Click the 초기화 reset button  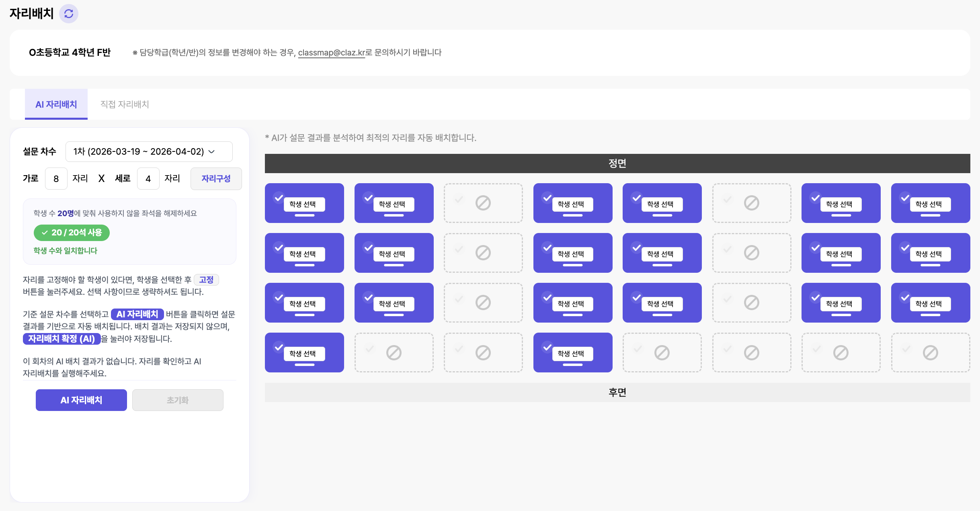(178, 400)
